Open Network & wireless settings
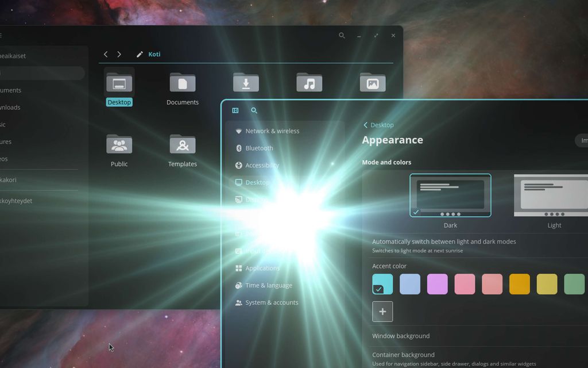The width and height of the screenshot is (588, 368). pos(272,131)
